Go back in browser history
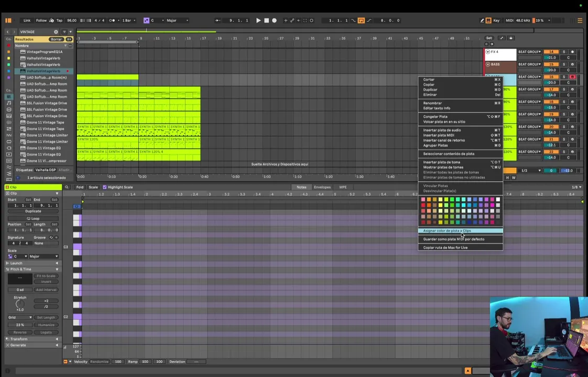Image resolution: width=588 pixels, height=377 pixels. [x=7, y=32]
